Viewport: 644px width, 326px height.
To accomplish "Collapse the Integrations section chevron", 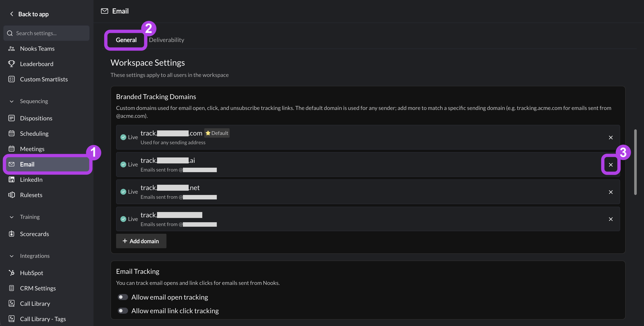I will [12, 256].
